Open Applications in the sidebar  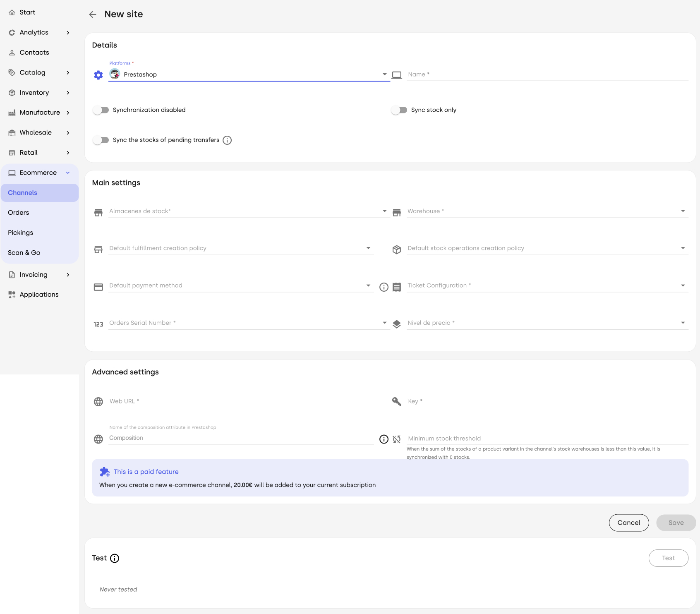[x=40, y=295]
